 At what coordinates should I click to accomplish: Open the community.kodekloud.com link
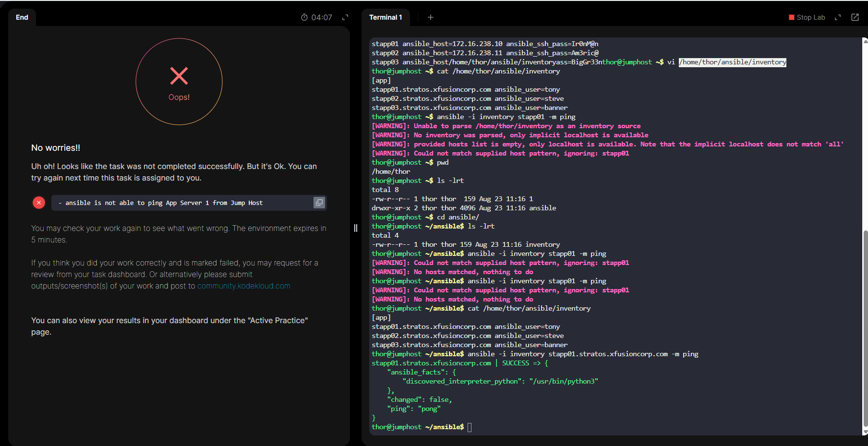[x=243, y=286]
